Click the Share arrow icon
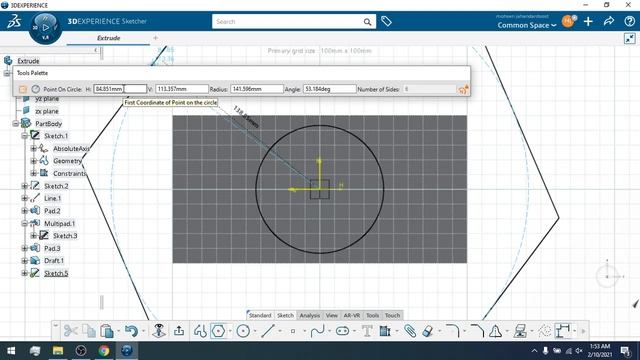 tap(609, 21)
